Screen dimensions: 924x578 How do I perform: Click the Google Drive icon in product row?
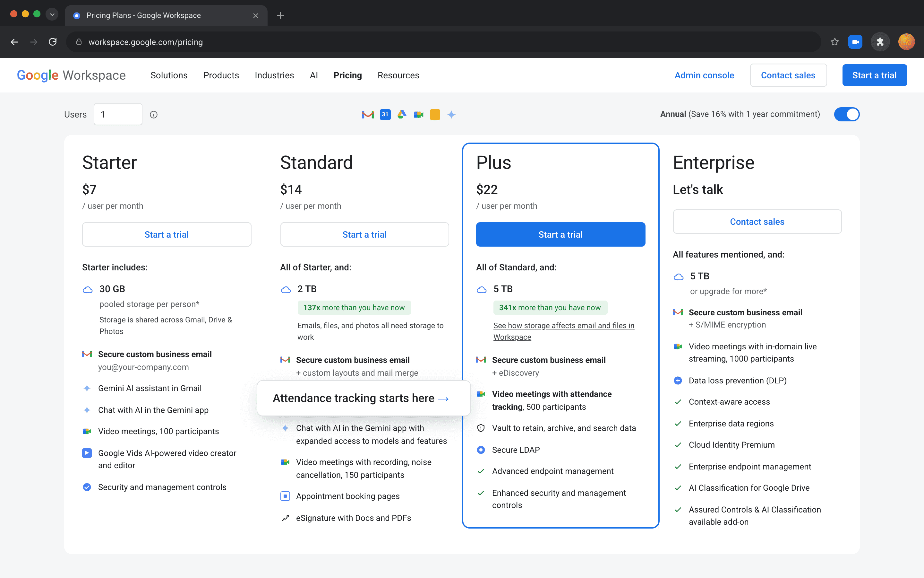(402, 114)
